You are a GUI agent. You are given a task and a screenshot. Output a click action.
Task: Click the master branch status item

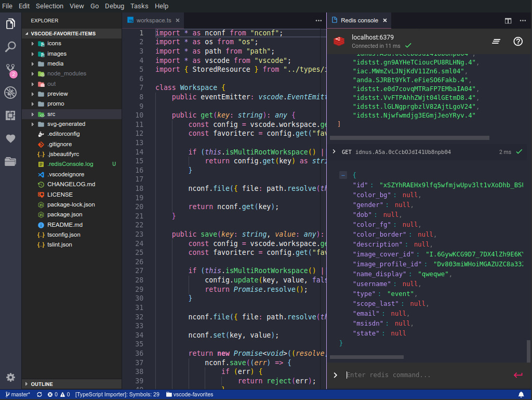[x=18, y=394]
